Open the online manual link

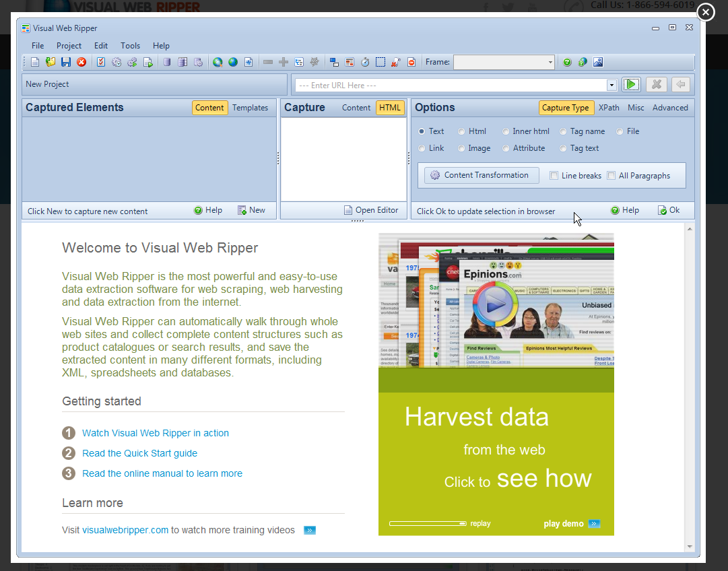(162, 473)
